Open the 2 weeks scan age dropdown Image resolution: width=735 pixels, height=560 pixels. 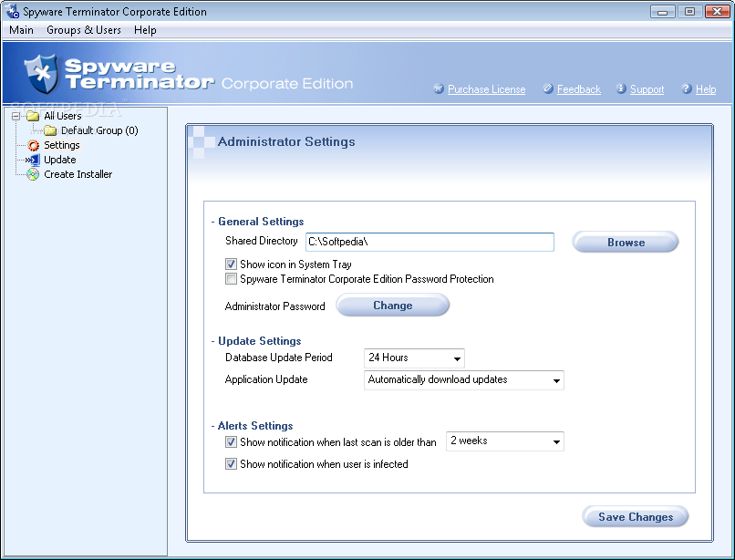[505, 441]
